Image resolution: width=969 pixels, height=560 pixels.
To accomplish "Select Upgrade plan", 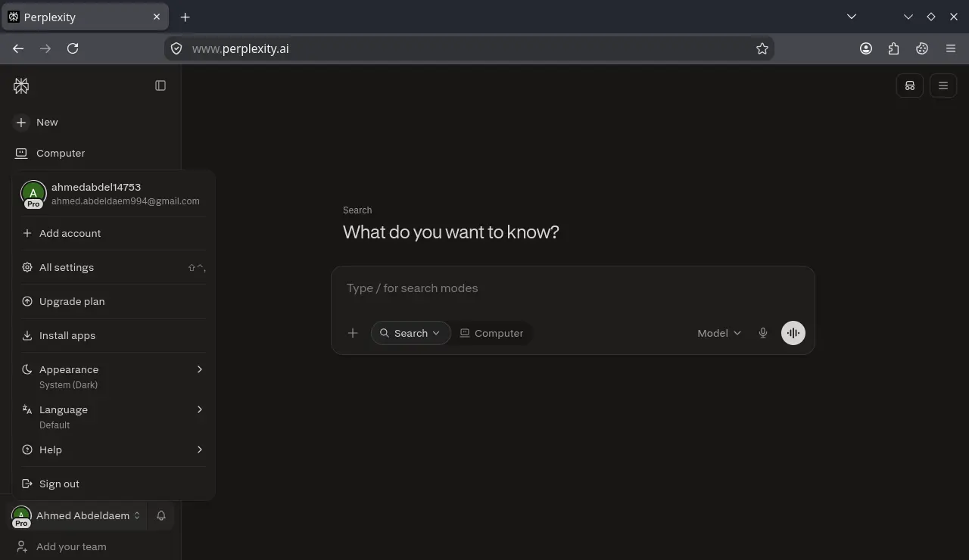I will click(x=114, y=301).
